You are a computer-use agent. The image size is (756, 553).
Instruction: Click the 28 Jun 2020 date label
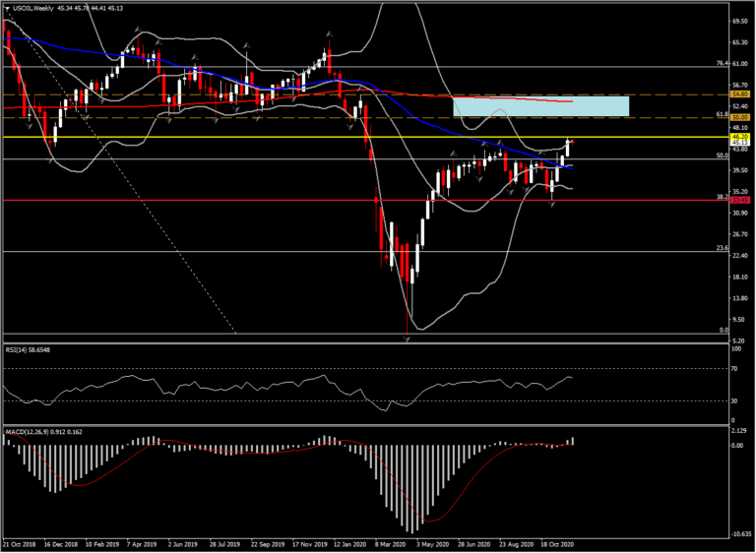[474, 543]
